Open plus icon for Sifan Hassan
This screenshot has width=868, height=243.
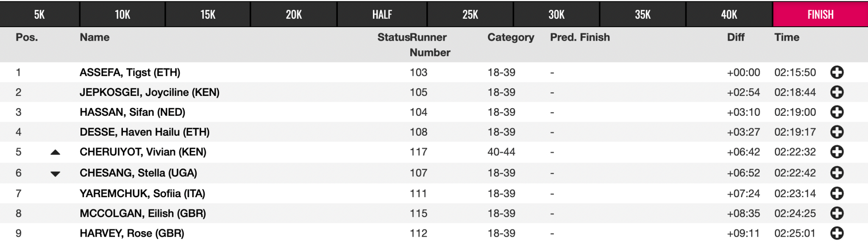pyautogui.click(x=837, y=112)
